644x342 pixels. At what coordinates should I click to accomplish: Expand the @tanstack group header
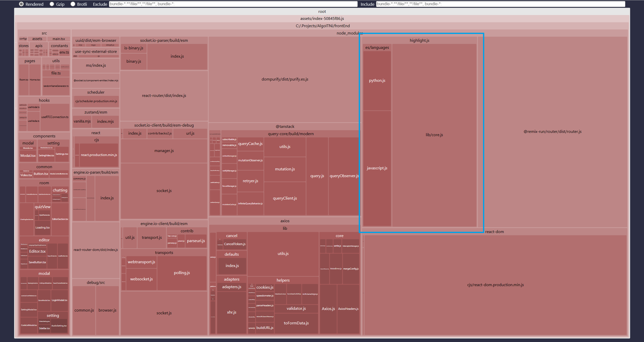[x=285, y=127]
